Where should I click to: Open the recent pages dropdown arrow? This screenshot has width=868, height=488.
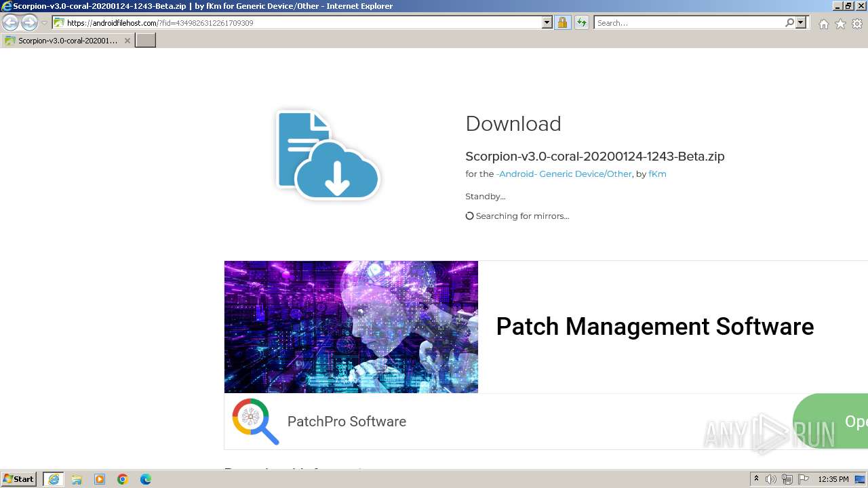44,23
